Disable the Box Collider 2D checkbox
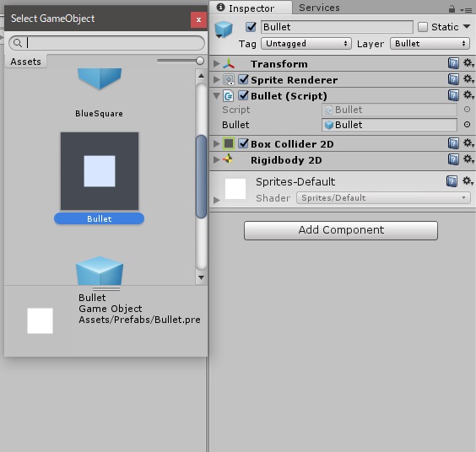 click(243, 143)
